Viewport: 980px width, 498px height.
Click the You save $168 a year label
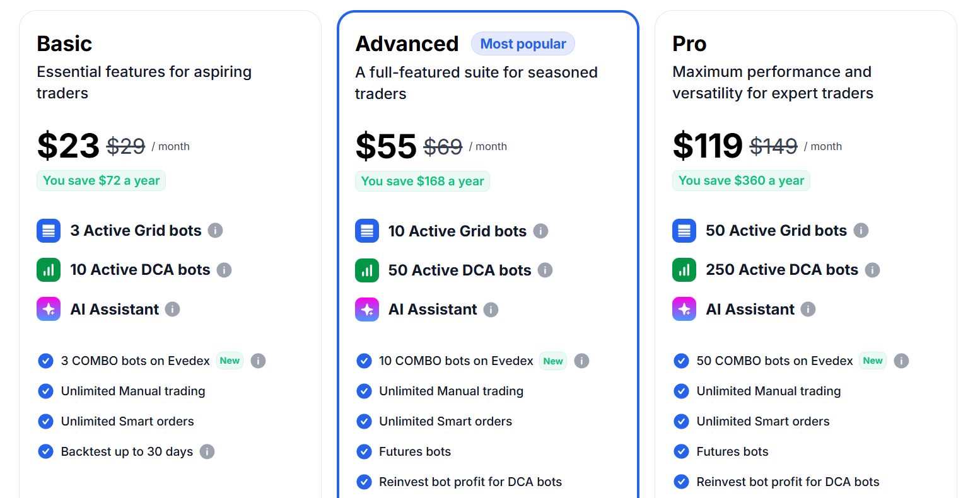point(422,181)
